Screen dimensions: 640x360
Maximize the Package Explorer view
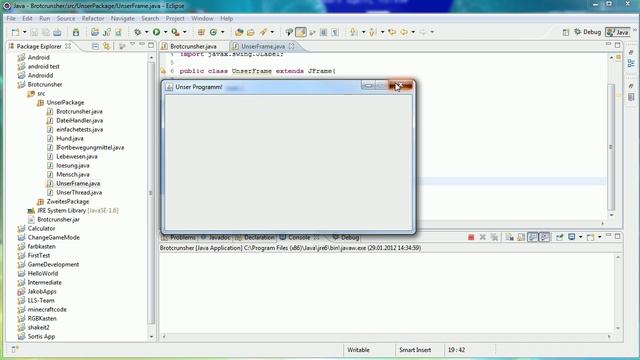click(151, 45)
